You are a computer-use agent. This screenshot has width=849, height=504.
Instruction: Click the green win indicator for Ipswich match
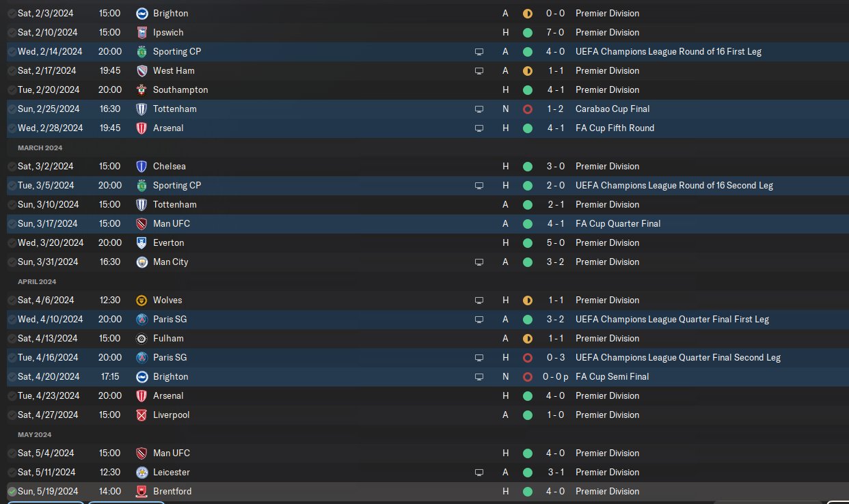(x=528, y=33)
